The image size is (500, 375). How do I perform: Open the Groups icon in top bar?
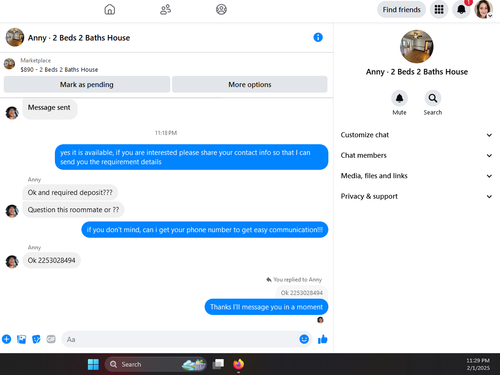click(221, 9)
